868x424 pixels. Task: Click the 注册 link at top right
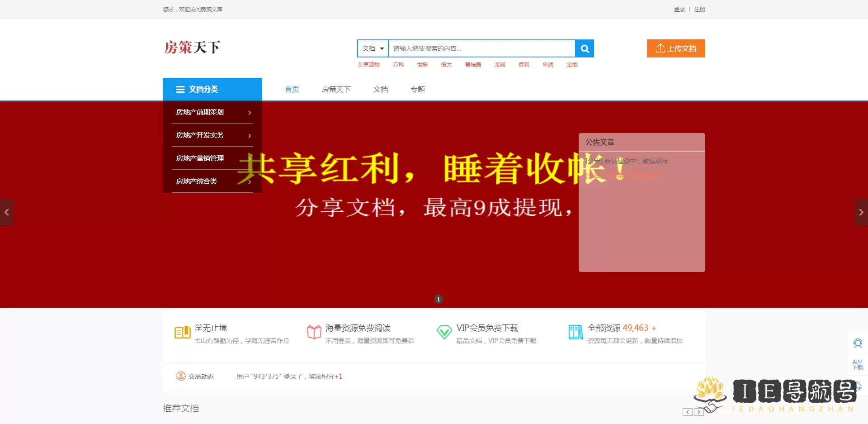click(699, 9)
